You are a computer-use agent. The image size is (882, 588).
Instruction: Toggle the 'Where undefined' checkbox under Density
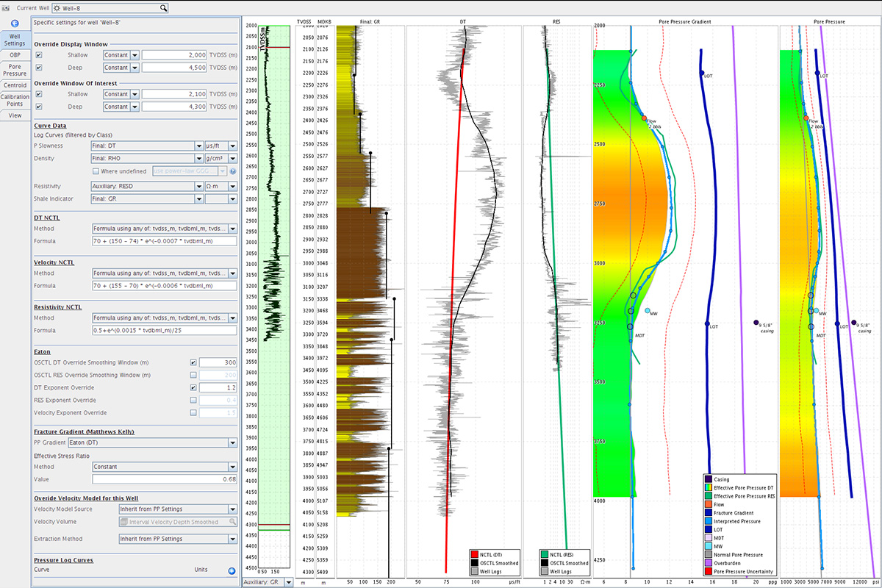96,171
